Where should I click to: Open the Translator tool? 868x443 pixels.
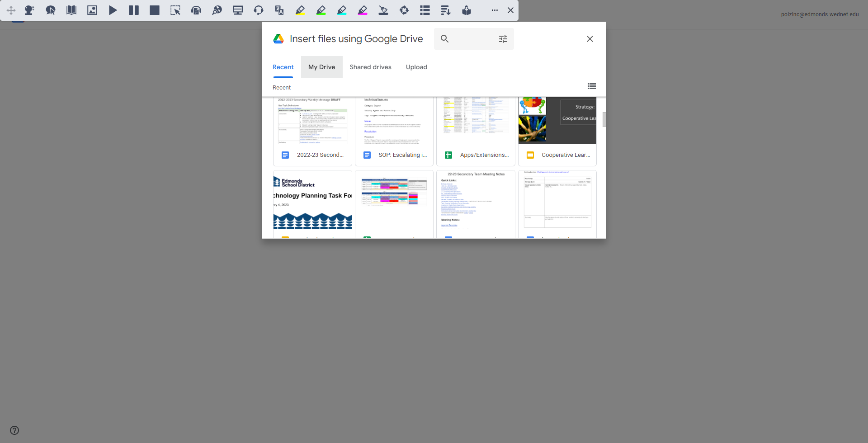279,10
